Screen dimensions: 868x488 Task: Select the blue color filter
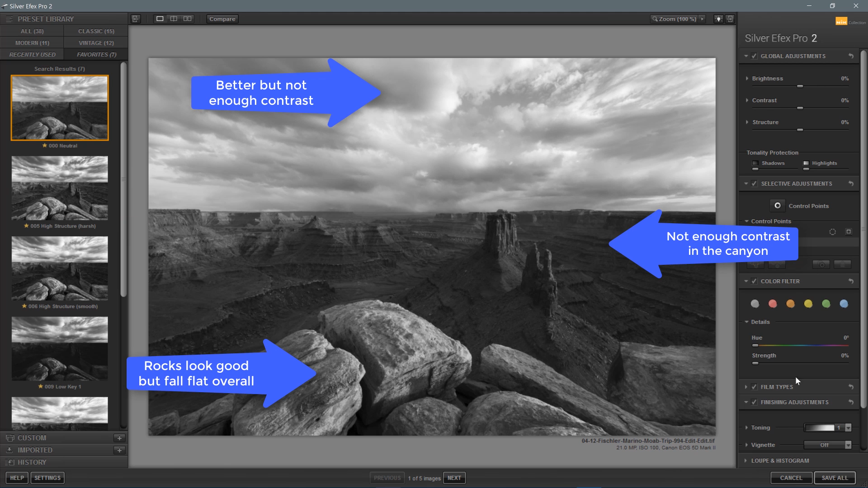tap(844, 304)
